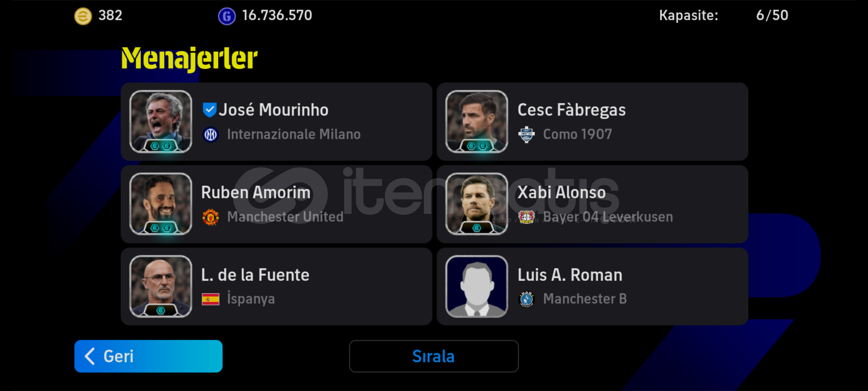868x391 pixels.
Task: Click the gold eFootball coin icon
Action: coord(83,16)
